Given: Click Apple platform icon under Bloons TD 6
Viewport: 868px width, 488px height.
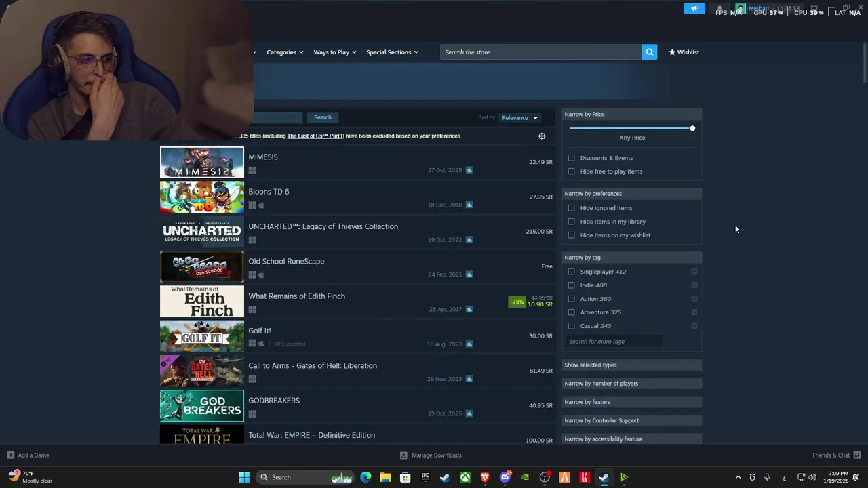Looking at the screenshot, I should click(261, 205).
